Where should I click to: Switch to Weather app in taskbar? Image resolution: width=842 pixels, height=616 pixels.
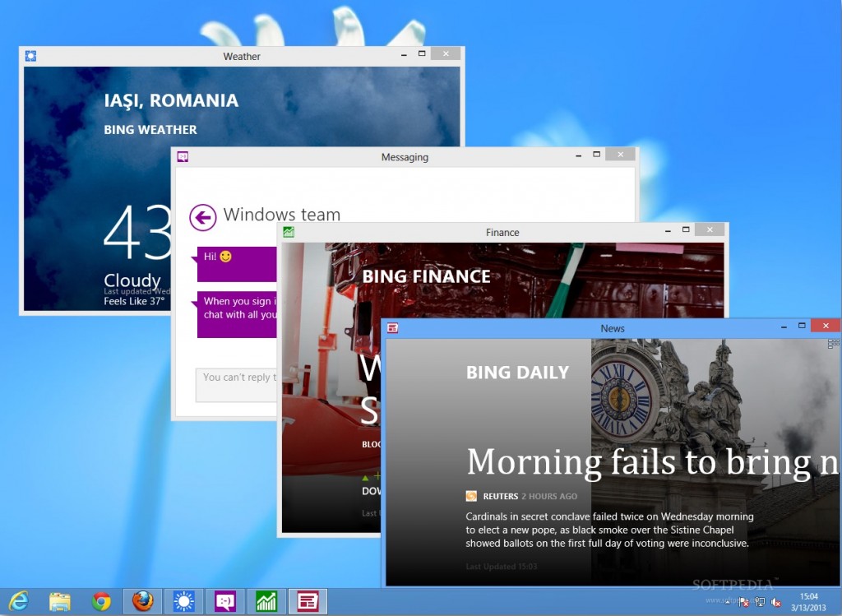coord(183,601)
